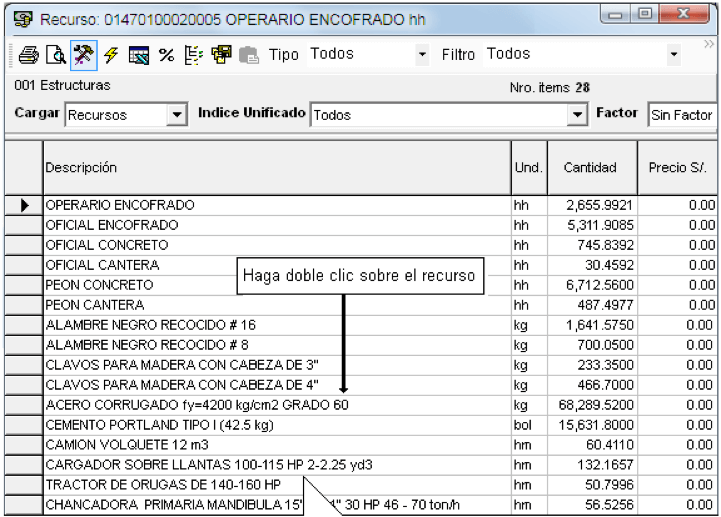Open the Cargar Recursos combo box
721x517 pixels.
pos(177,115)
